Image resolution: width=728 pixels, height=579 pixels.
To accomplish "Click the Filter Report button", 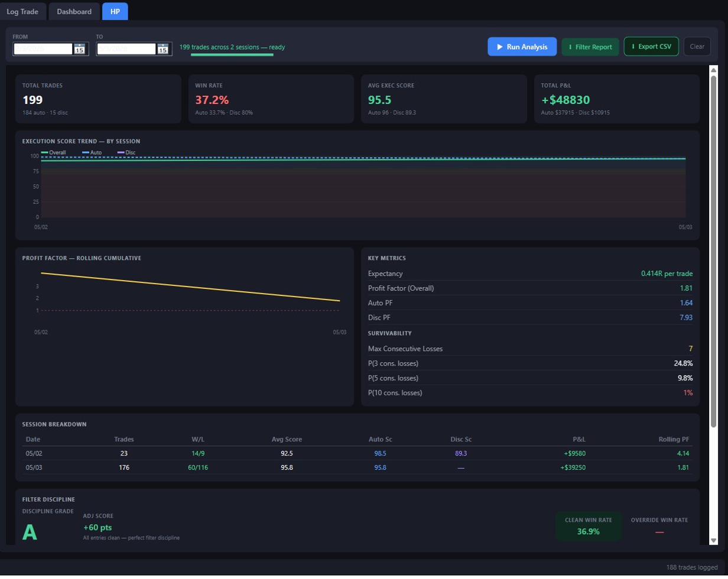I will 590,47.
